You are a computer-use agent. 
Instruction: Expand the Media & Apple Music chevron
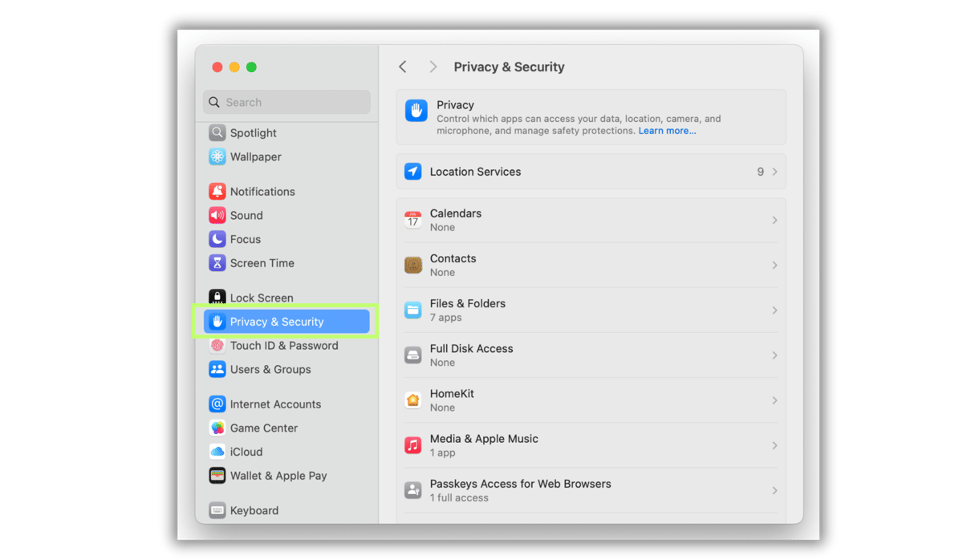(774, 445)
